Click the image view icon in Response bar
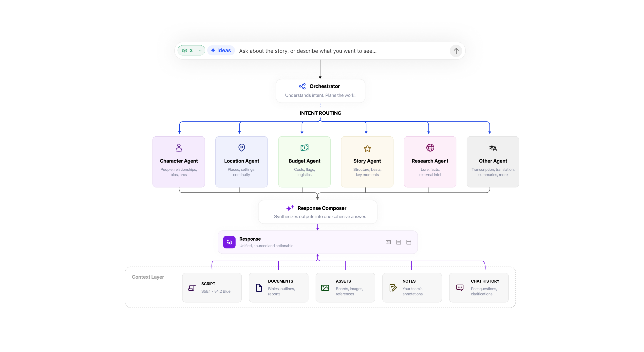 (388, 242)
